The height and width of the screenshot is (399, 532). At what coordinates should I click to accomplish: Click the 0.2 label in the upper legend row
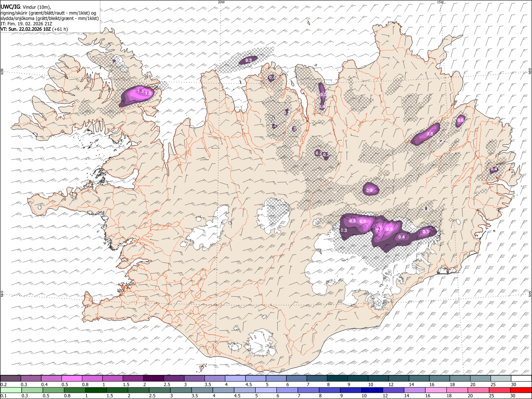(x=4, y=384)
